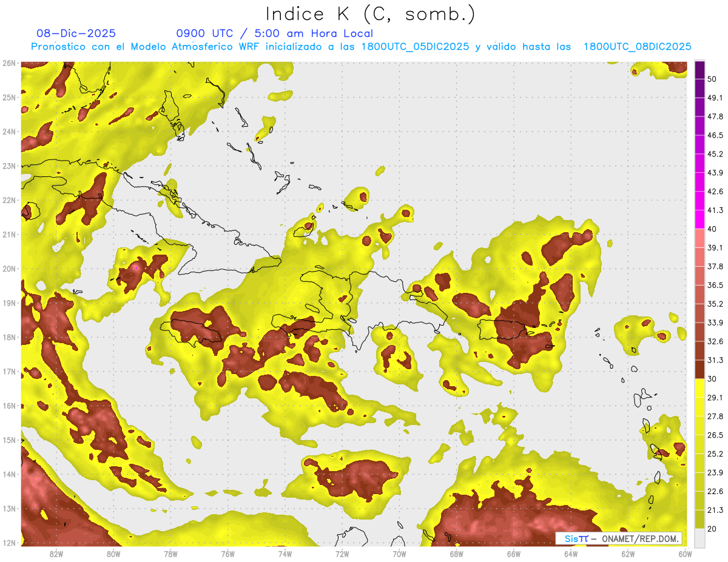Screen dimensions: 728x562
Task: Click longitude label "62W"
Action: (628, 554)
